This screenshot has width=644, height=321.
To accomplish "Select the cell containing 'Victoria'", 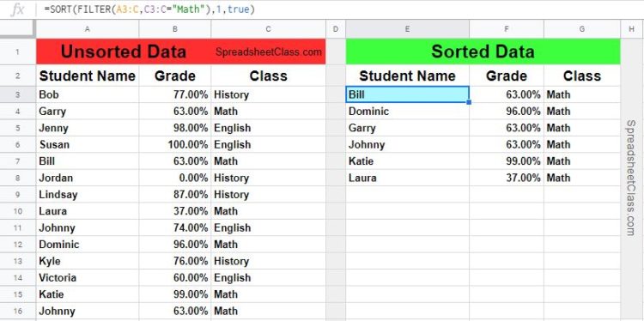I will 88,277.
